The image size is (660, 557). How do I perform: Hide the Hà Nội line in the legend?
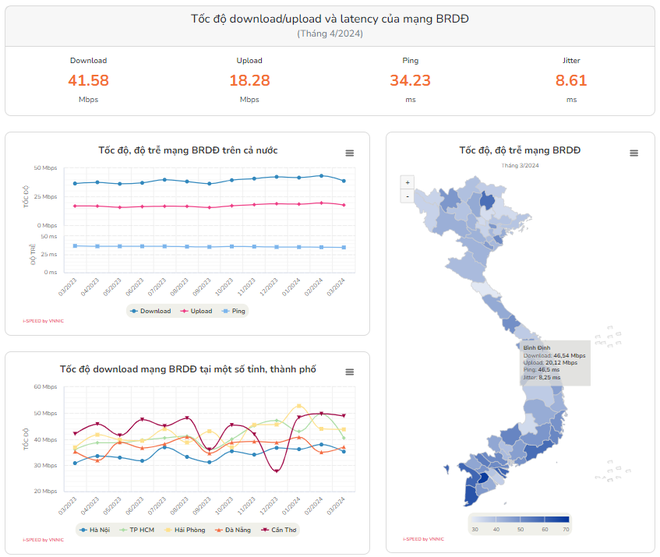click(x=95, y=529)
